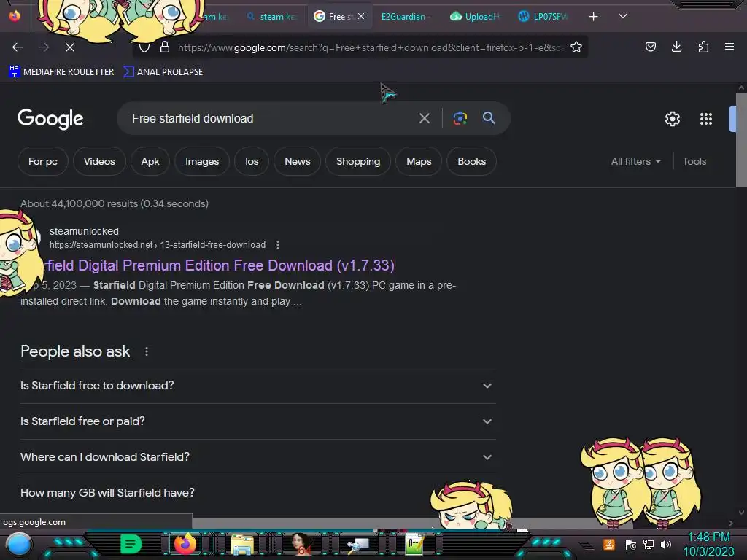
Task: Open the MEDIAFIRE ROULETTER bookmark
Action: [61, 72]
